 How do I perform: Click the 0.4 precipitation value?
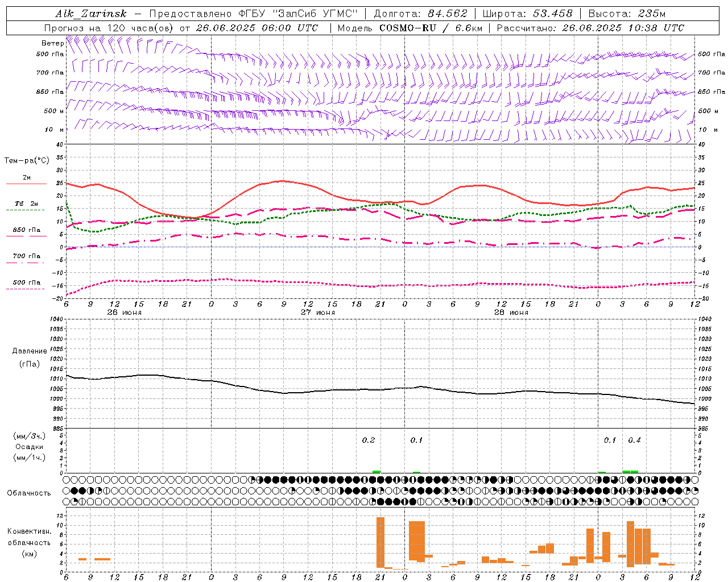(634, 440)
